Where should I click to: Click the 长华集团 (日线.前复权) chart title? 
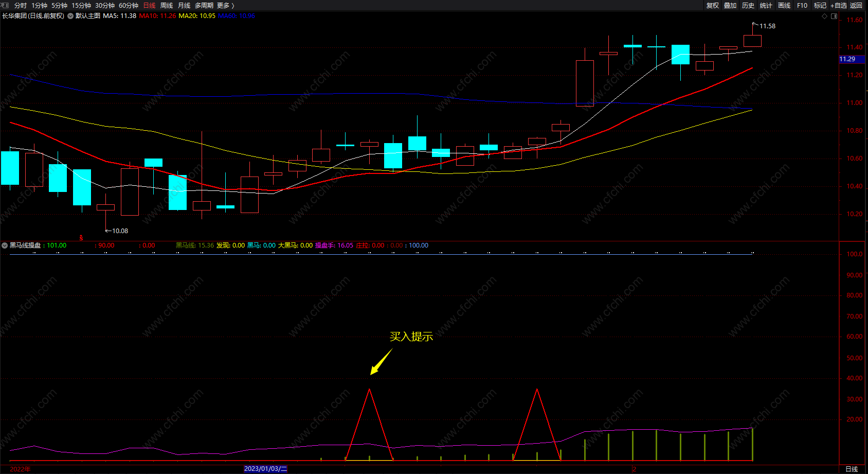[x=33, y=16]
